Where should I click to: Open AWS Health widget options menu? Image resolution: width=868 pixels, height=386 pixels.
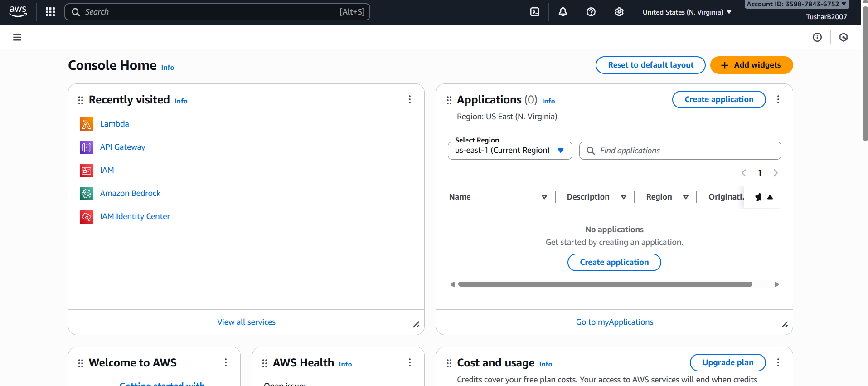[x=410, y=362]
